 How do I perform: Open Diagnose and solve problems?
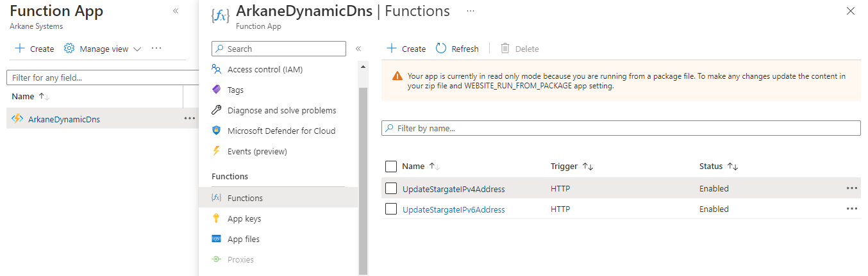coord(281,110)
